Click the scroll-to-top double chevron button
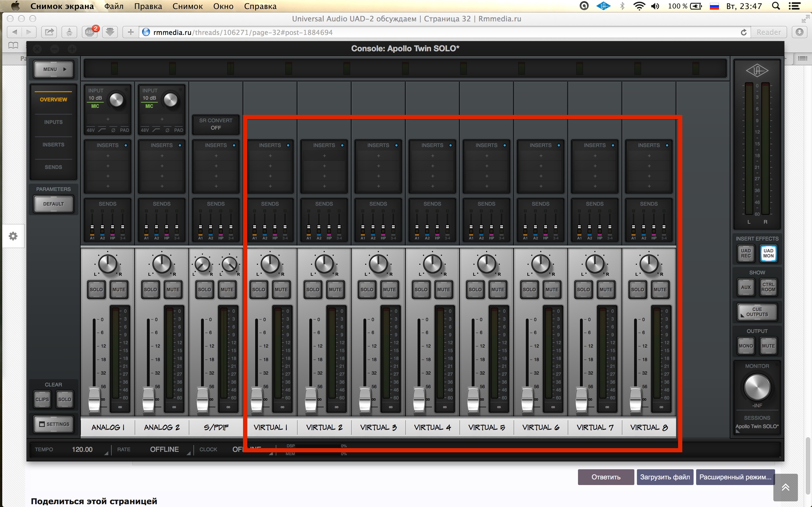Screen dimensions: 812x507 [785, 487]
